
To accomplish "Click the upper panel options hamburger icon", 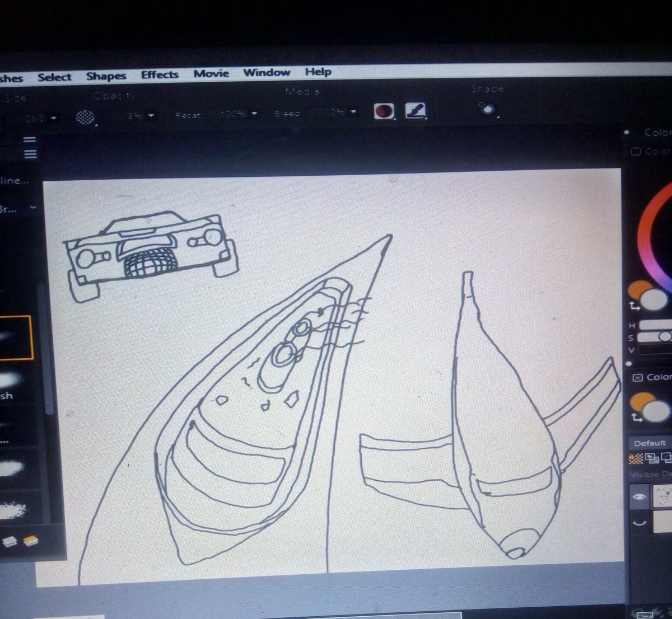I will pyautogui.click(x=30, y=140).
